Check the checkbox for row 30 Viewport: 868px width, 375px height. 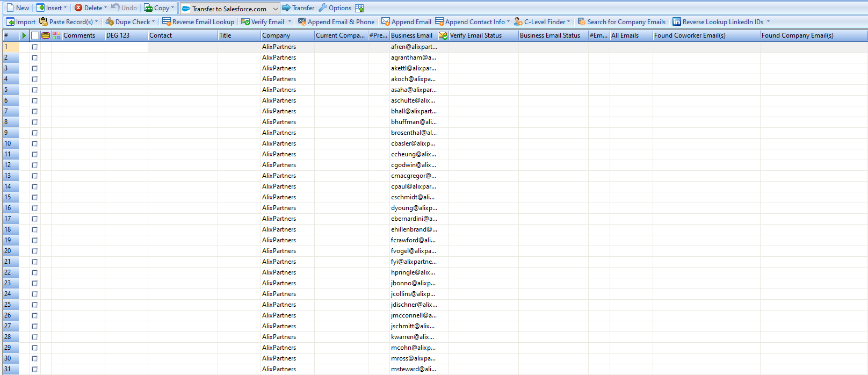click(x=35, y=359)
